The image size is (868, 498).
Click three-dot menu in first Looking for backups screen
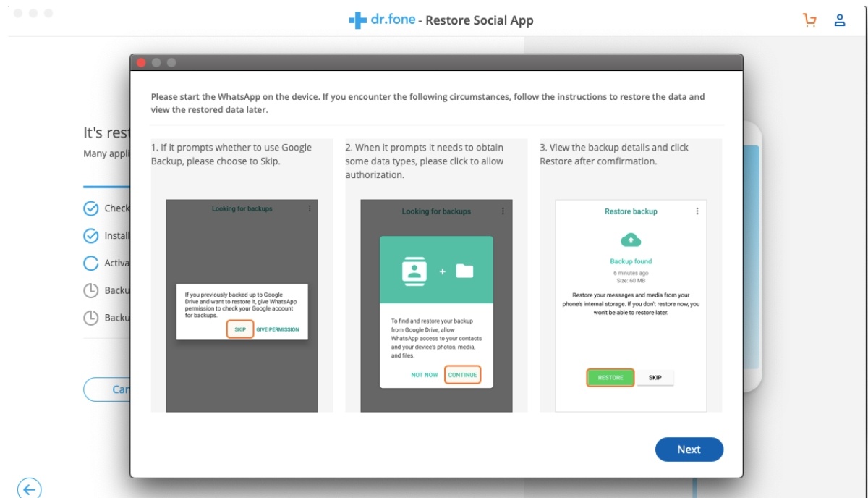click(x=310, y=208)
